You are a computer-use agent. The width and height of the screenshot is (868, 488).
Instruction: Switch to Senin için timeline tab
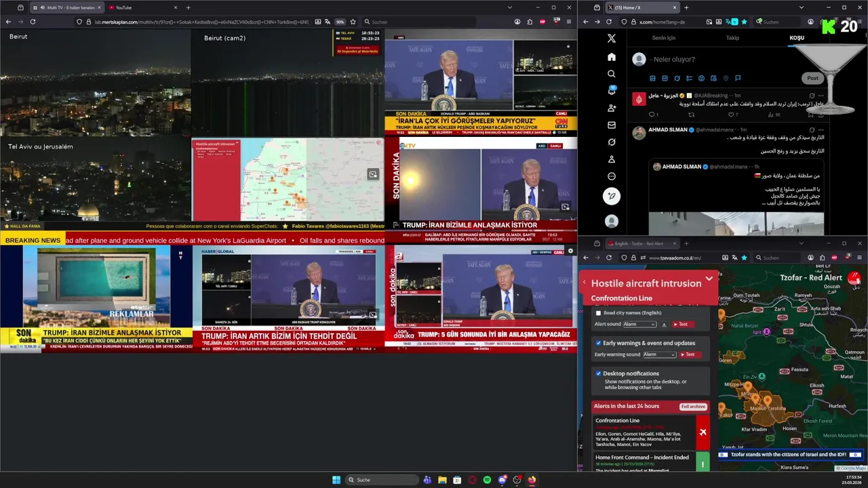[x=663, y=38]
